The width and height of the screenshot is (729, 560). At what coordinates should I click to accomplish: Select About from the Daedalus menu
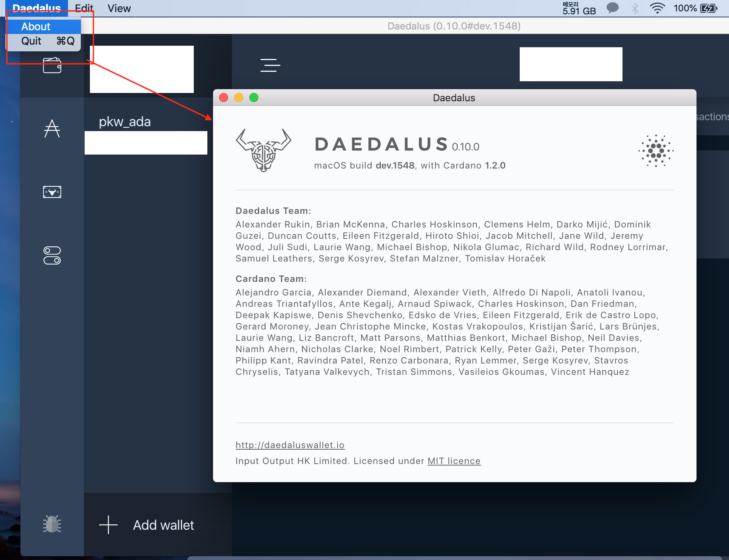[x=36, y=26]
